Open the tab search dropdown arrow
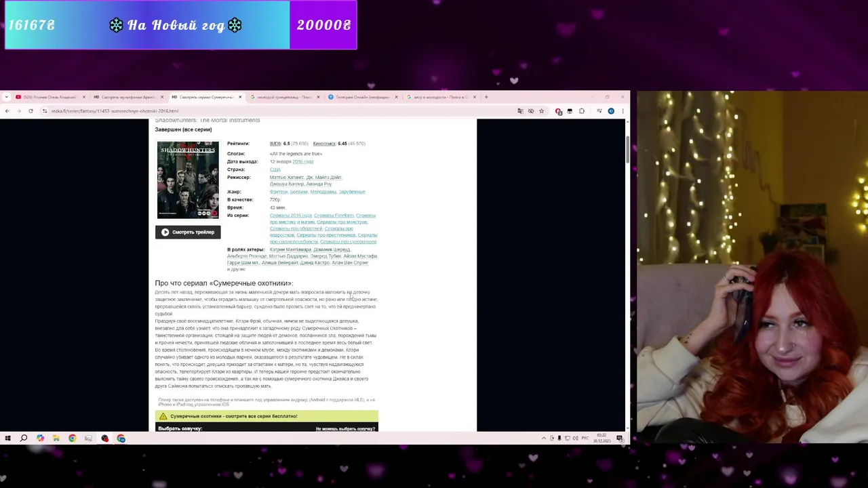The width and height of the screenshot is (868, 488). pos(6,97)
